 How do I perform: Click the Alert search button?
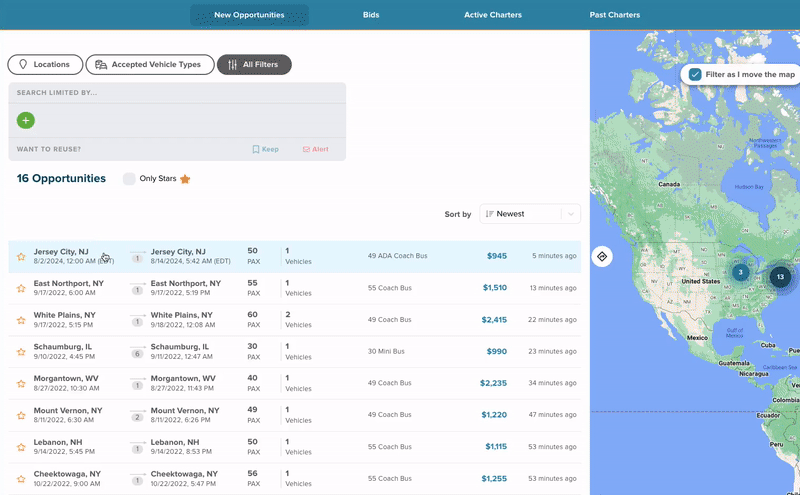coord(315,150)
